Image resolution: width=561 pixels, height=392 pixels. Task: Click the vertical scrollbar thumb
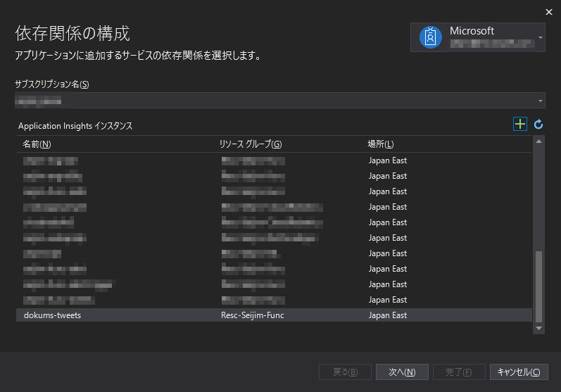(538, 286)
